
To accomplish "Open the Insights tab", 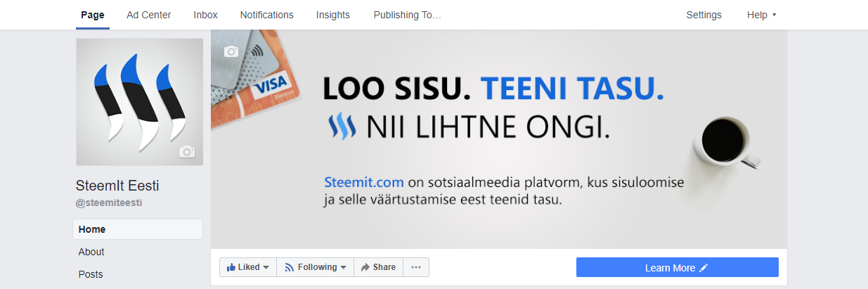I will click(334, 15).
